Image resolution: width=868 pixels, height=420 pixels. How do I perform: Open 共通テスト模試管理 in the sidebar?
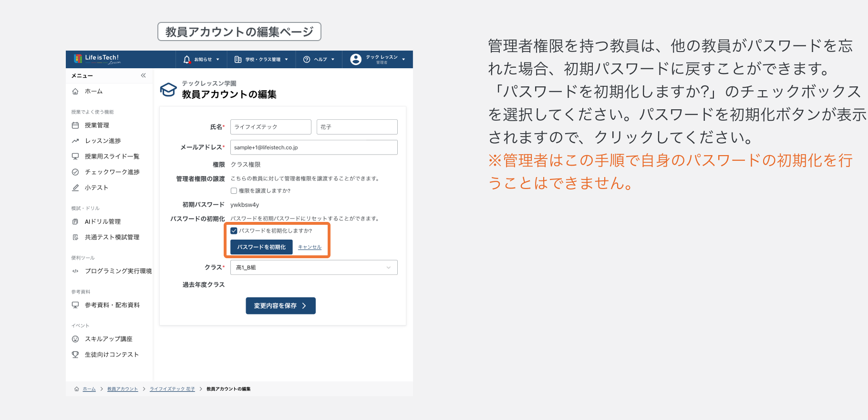coord(112,237)
